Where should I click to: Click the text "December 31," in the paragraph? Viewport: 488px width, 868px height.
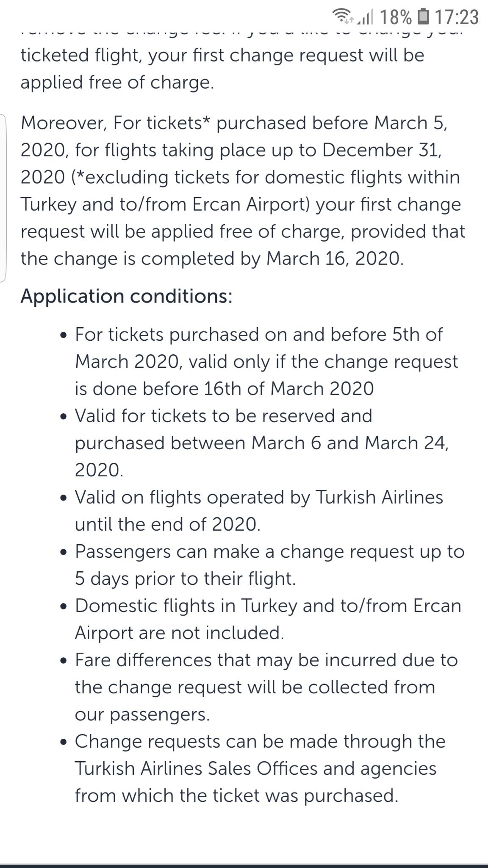[x=382, y=150]
